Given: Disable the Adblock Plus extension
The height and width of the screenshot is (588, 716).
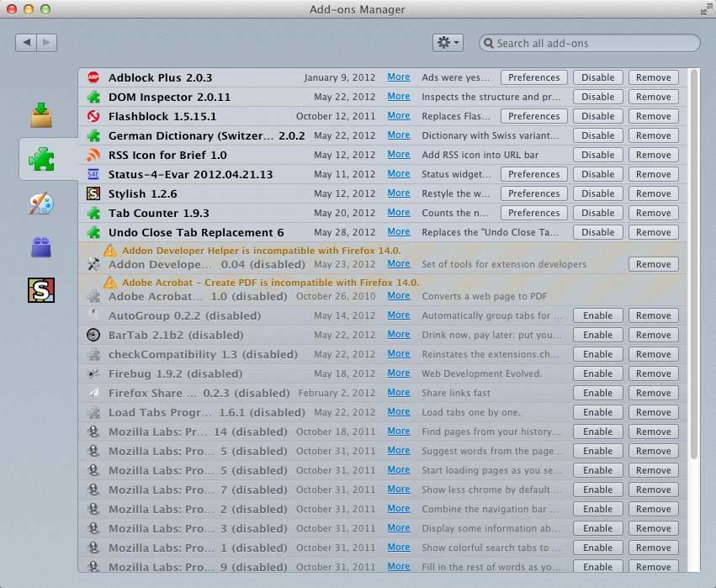Looking at the screenshot, I should (x=597, y=77).
